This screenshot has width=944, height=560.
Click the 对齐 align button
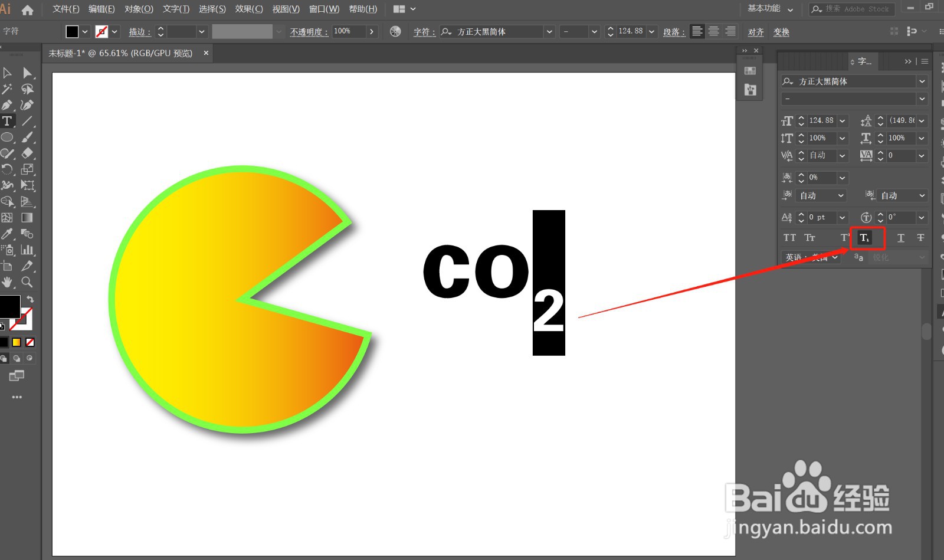(x=756, y=32)
